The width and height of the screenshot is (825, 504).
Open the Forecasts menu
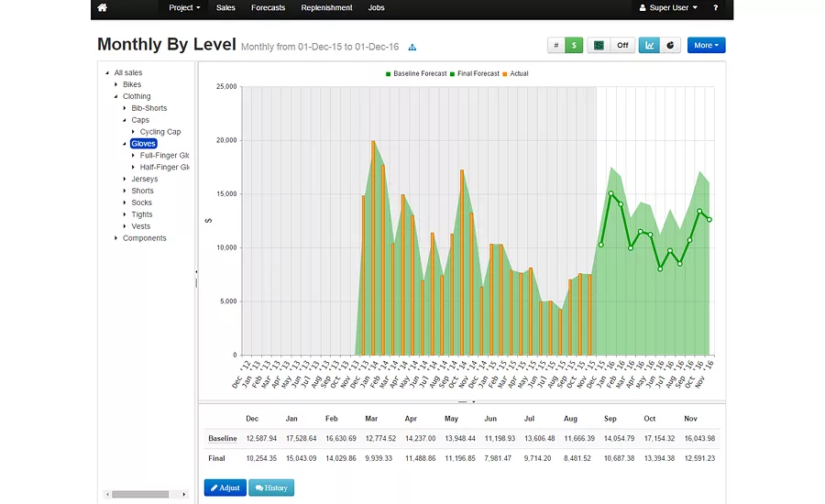[x=268, y=8]
